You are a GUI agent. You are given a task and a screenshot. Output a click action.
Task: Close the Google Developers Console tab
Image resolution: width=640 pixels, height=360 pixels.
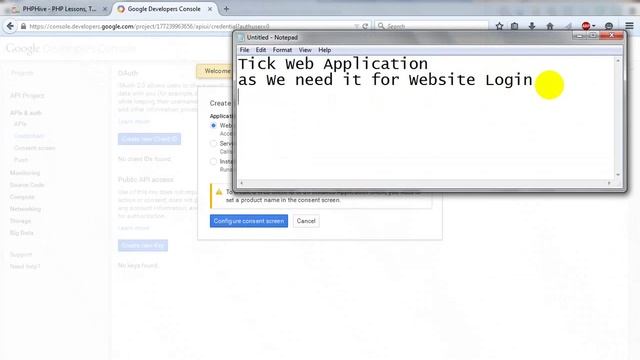(x=210, y=9)
